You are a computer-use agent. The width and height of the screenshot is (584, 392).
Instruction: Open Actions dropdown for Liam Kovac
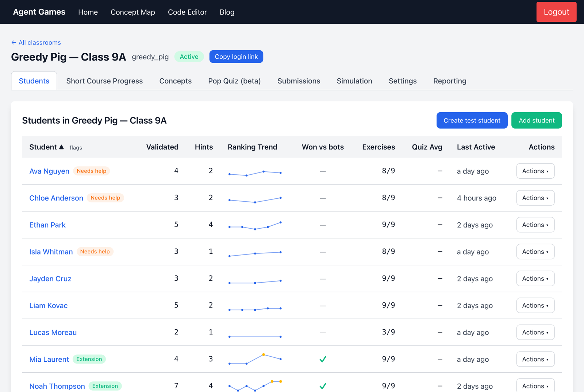pos(535,306)
